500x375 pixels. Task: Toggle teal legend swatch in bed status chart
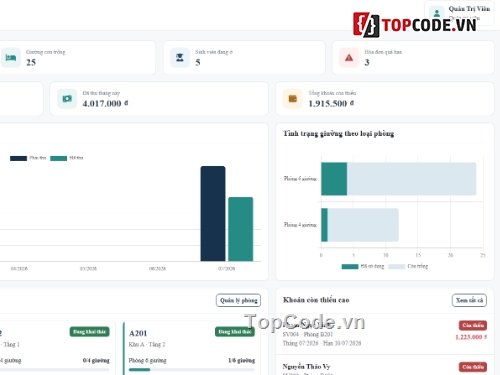pos(350,266)
